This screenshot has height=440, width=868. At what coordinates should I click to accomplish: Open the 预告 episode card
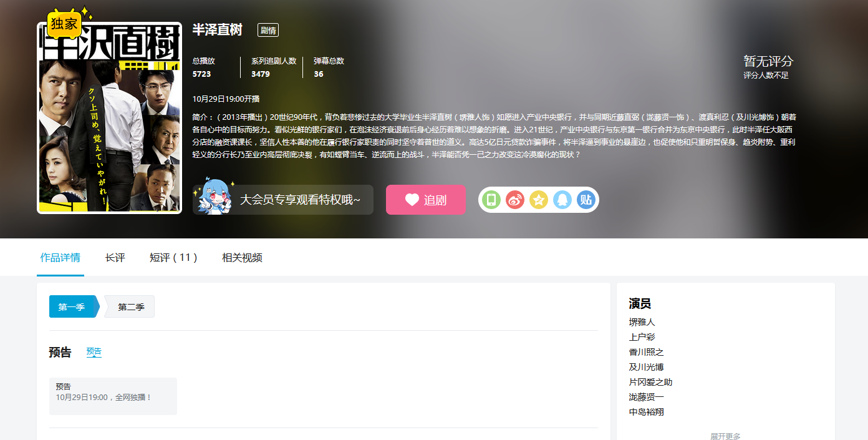[x=113, y=396]
